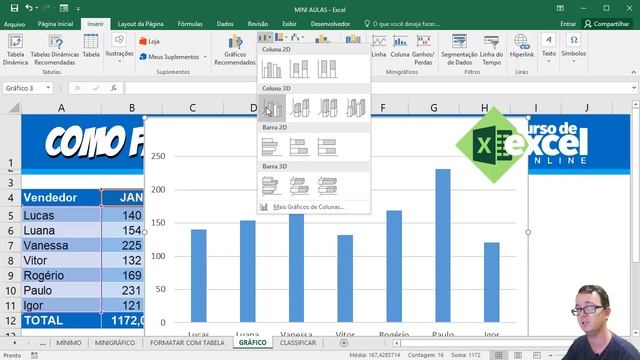This screenshot has width=640, height=360.
Task: Switch to Normal view in status bar
Action: tap(498, 356)
